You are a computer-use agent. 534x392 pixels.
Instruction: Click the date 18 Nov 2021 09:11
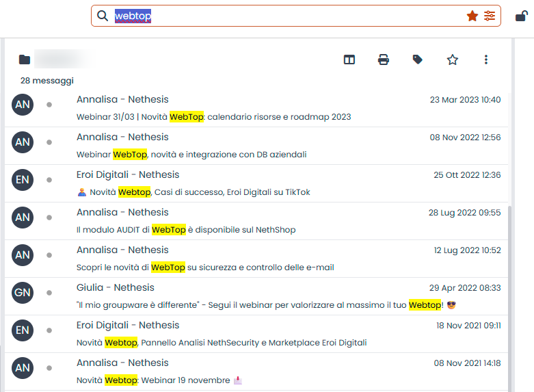tap(468, 326)
